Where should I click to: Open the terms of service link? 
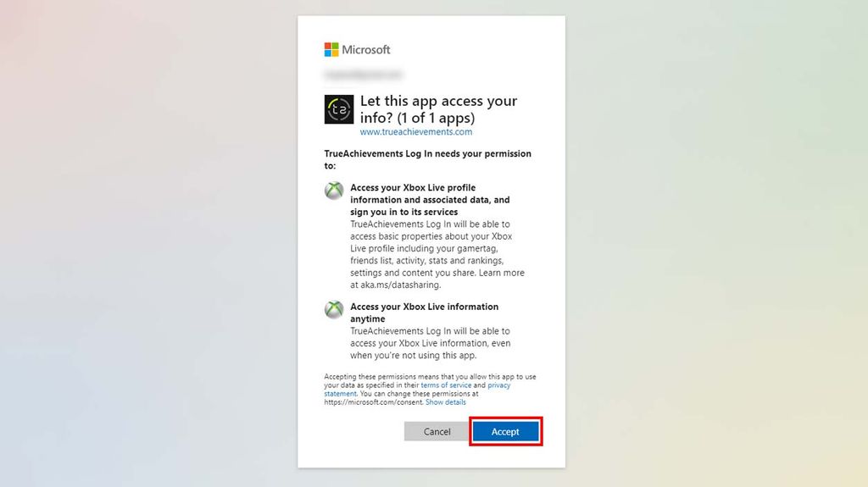446,385
